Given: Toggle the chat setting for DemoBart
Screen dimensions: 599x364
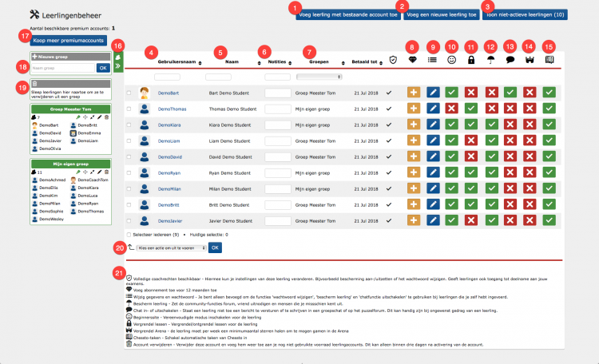Looking at the screenshot, I should coord(510,93).
